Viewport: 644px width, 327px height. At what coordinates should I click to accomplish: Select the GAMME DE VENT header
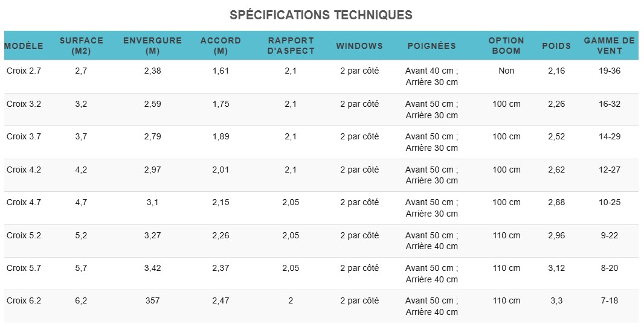(x=610, y=45)
